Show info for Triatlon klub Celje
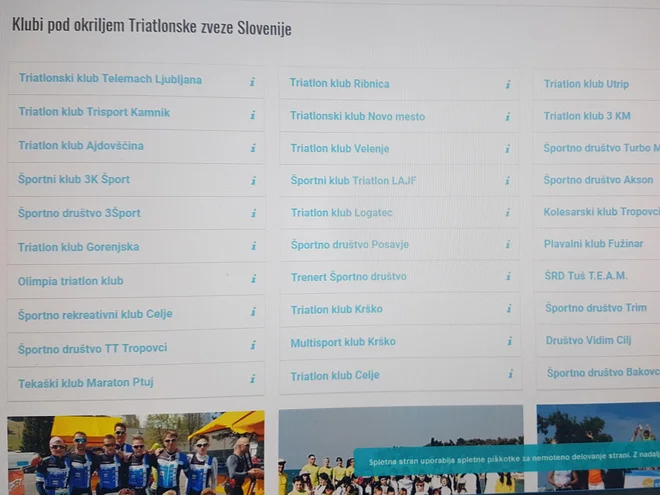This screenshot has width=660, height=495. pos(510,374)
